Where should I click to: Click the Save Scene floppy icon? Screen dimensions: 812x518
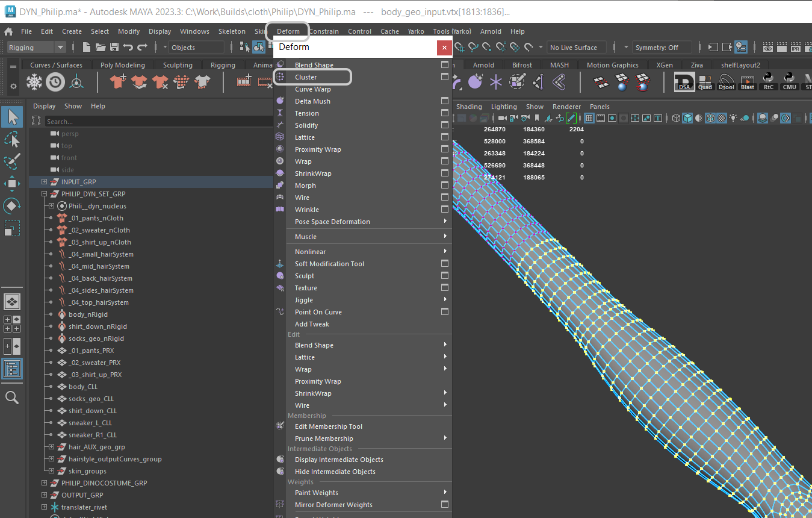[x=114, y=47]
